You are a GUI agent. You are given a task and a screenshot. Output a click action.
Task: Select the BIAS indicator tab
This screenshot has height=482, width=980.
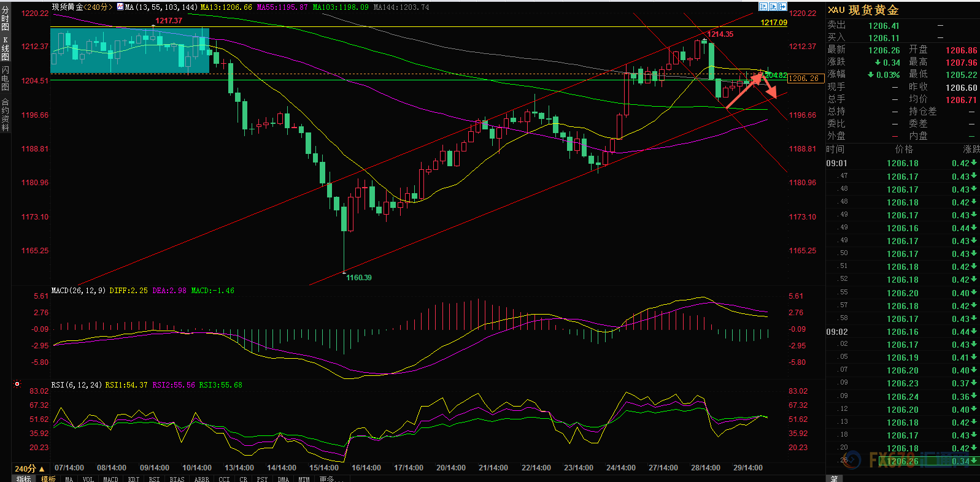tap(177, 479)
